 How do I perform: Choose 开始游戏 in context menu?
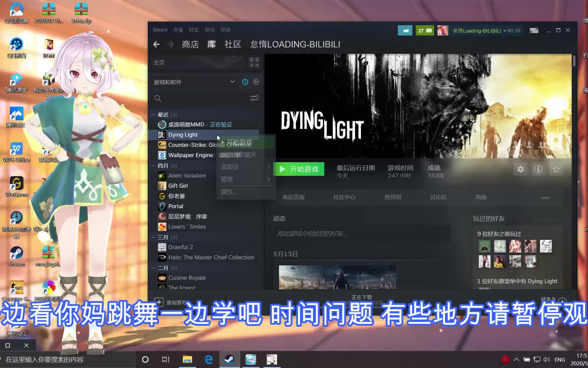click(x=245, y=142)
